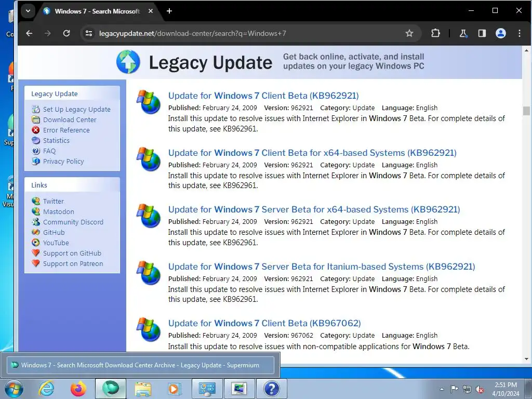This screenshot has height=399, width=532.
Task: Click the scroll down arrow of the page scrollbar
Action: click(527, 359)
